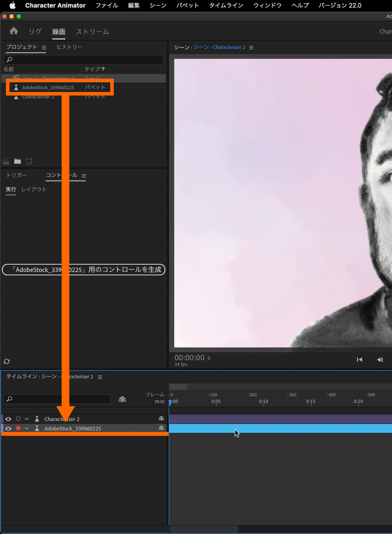Step back one frame

(x=380, y=360)
